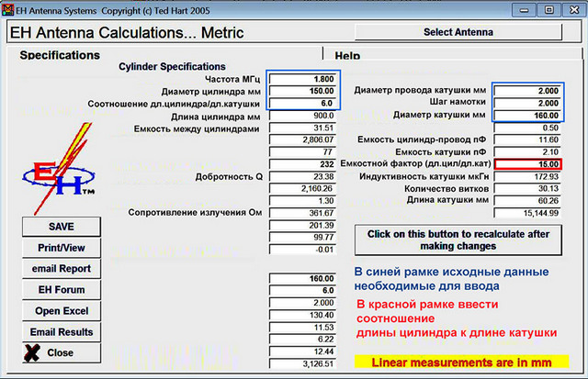
Task: Click Индуктивность катушки мкГн value 172.93
Action: coord(527,176)
